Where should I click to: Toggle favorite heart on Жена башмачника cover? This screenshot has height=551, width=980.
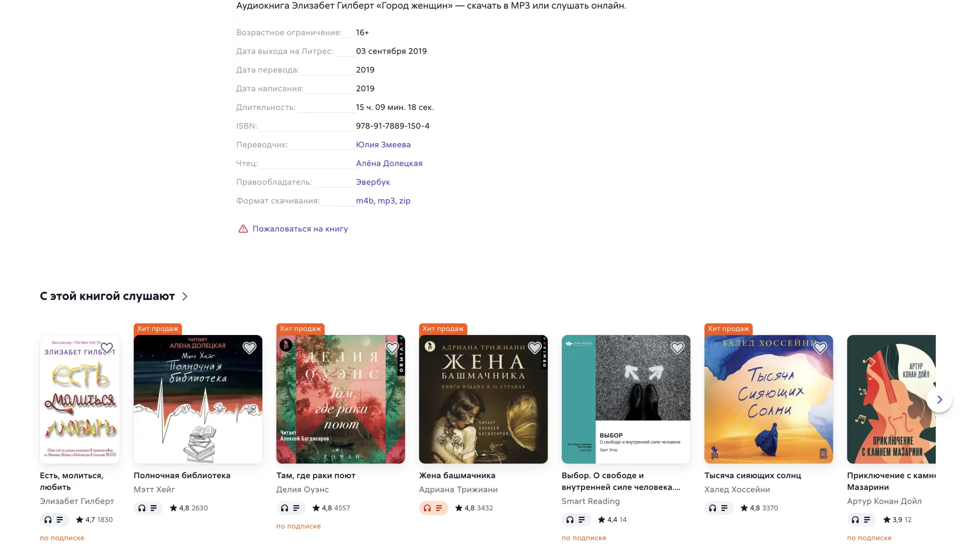[x=535, y=348]
